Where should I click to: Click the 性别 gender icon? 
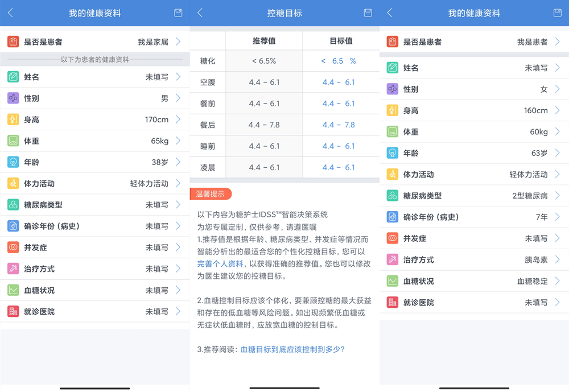[13, 98]
